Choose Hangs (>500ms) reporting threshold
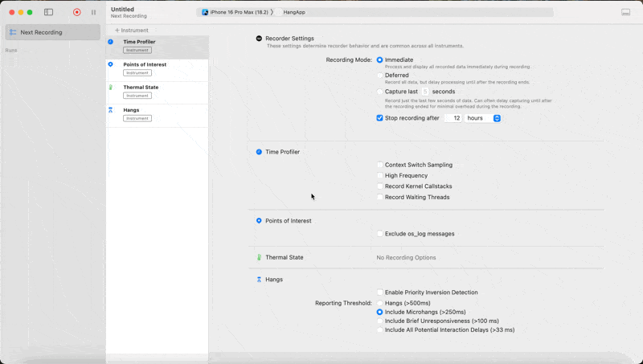Viewport: 643px width, 364px height. 380,303
